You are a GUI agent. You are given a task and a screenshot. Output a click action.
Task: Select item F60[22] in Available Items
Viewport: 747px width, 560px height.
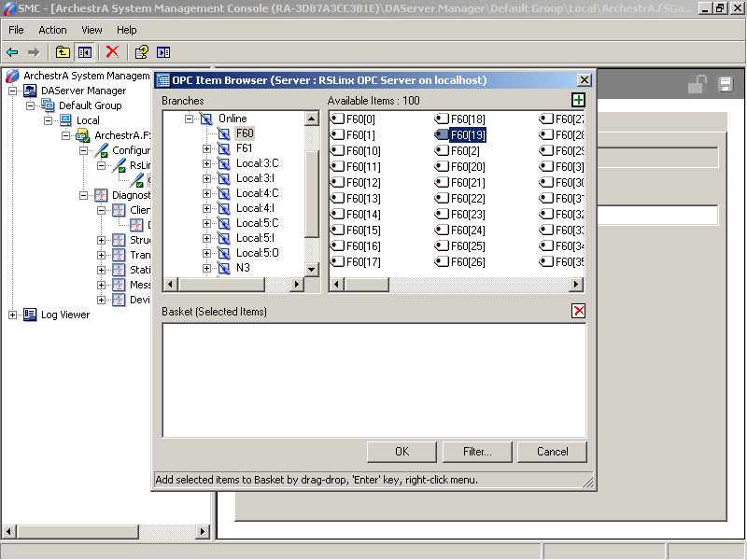467,199
